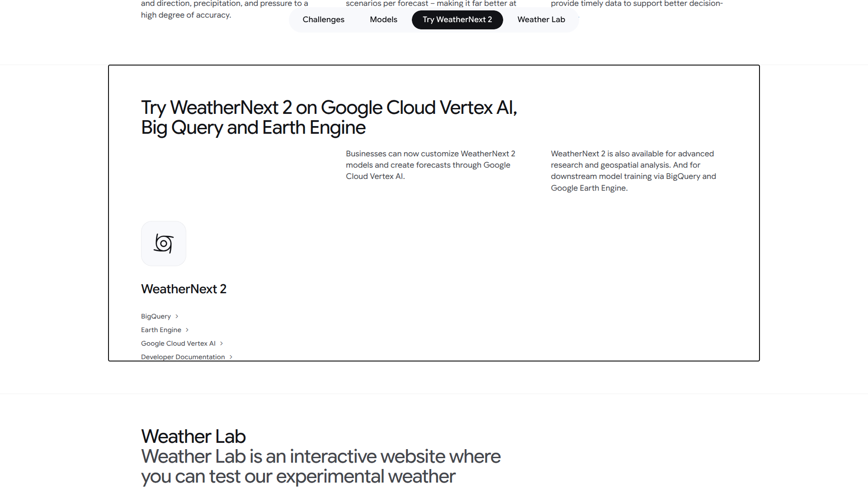Viewport: 868px width, 488px height.
Task: Click the WeatherNext 2 card heading
Action: (184, 288)
